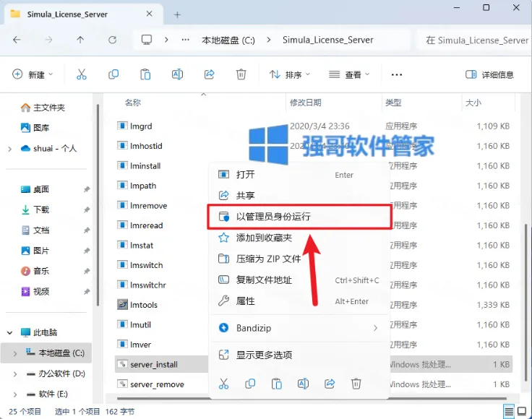The height and width of the screenshot is (419, 532).
Task: Click the search box field
Action: tap(474, 40)
